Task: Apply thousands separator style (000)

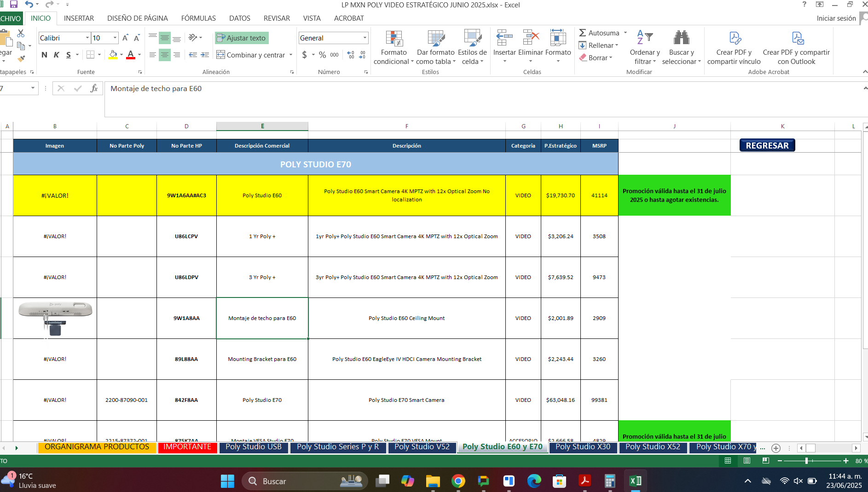Action: [335, 55]
